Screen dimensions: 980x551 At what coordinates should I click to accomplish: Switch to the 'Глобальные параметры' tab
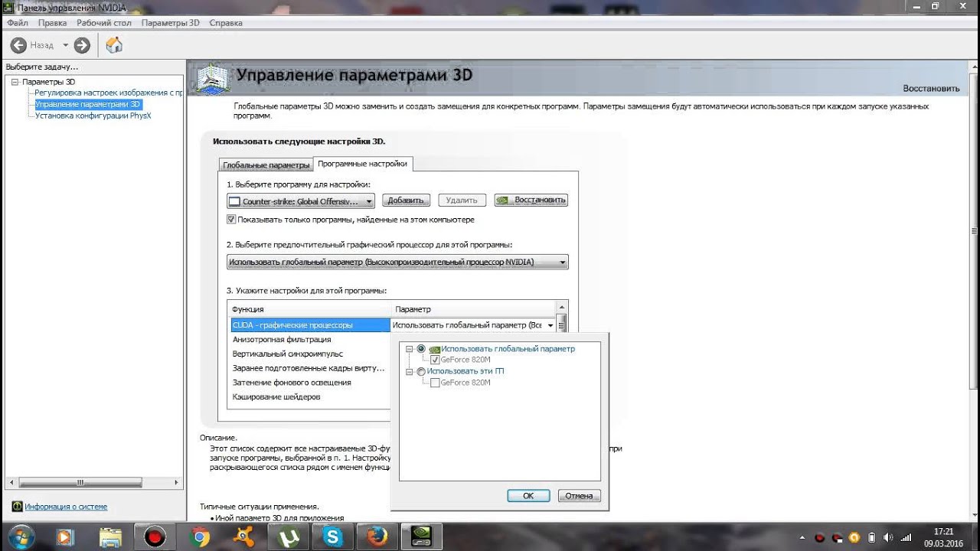coord(266,165)
